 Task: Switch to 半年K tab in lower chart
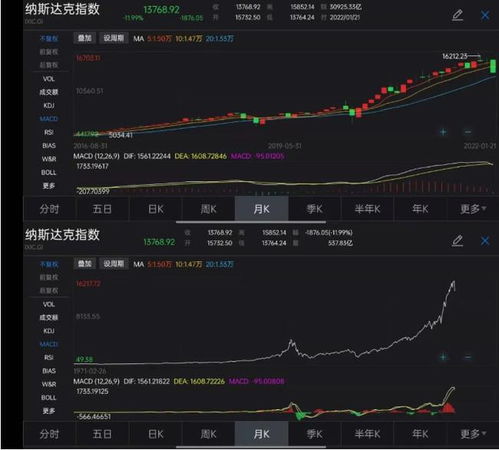pos(367,434)
